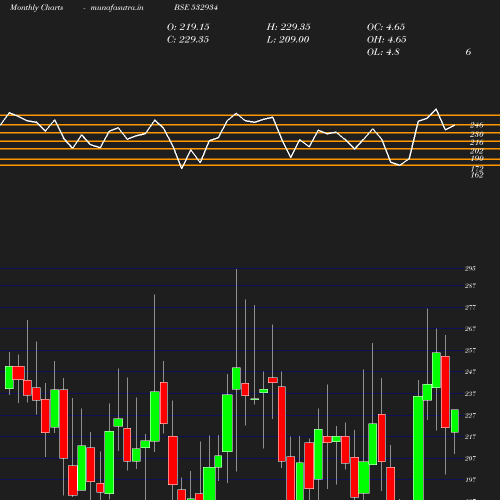The image size is (500, 500).
Task: Click the indicator axis label '230'
Action: pos(477,134)
